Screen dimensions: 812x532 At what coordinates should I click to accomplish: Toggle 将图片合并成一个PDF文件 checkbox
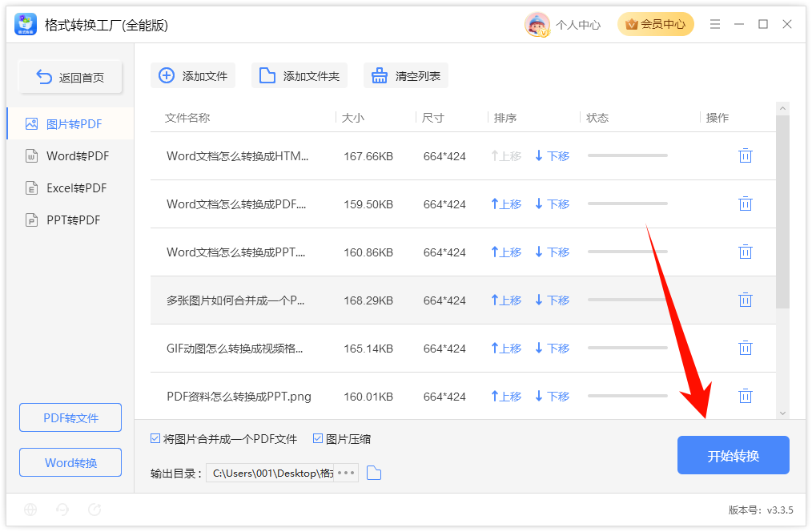coord(155,439)
